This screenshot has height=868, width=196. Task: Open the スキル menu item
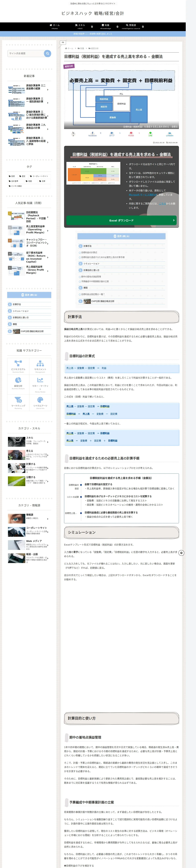[80, 27]
